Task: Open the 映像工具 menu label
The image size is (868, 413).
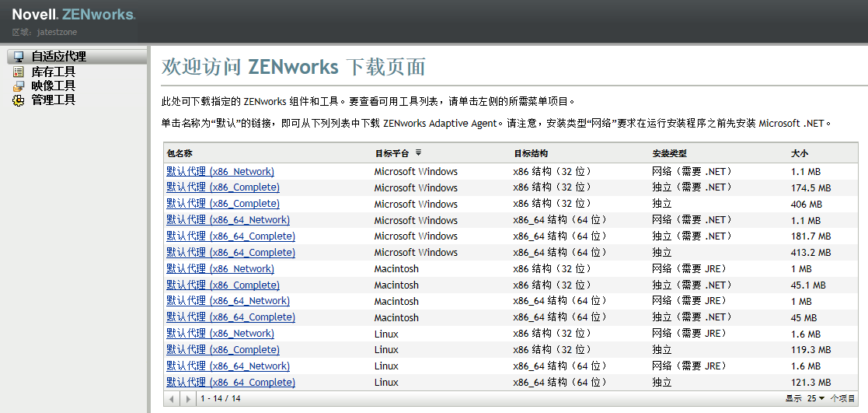Action: coord(54,86)
